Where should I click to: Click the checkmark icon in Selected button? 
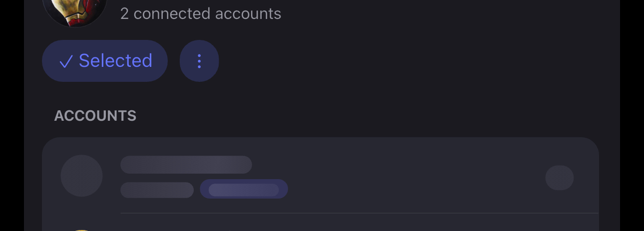tap(66, 61)
